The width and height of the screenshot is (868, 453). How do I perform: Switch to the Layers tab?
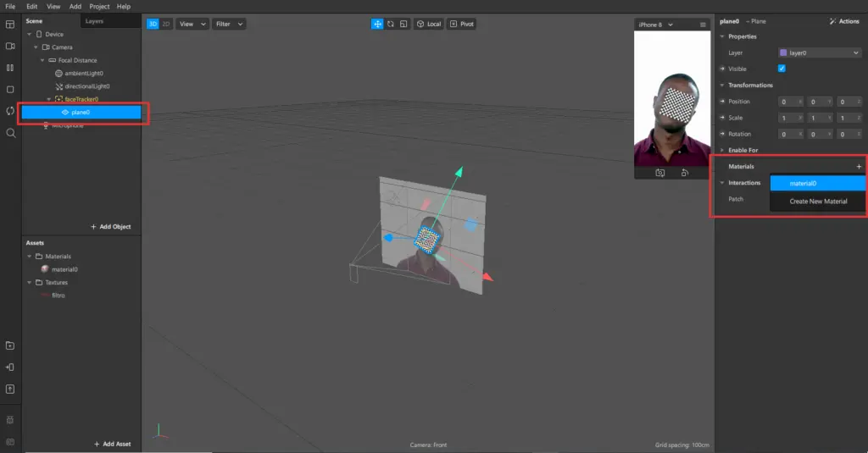click(x=94, y=21)
